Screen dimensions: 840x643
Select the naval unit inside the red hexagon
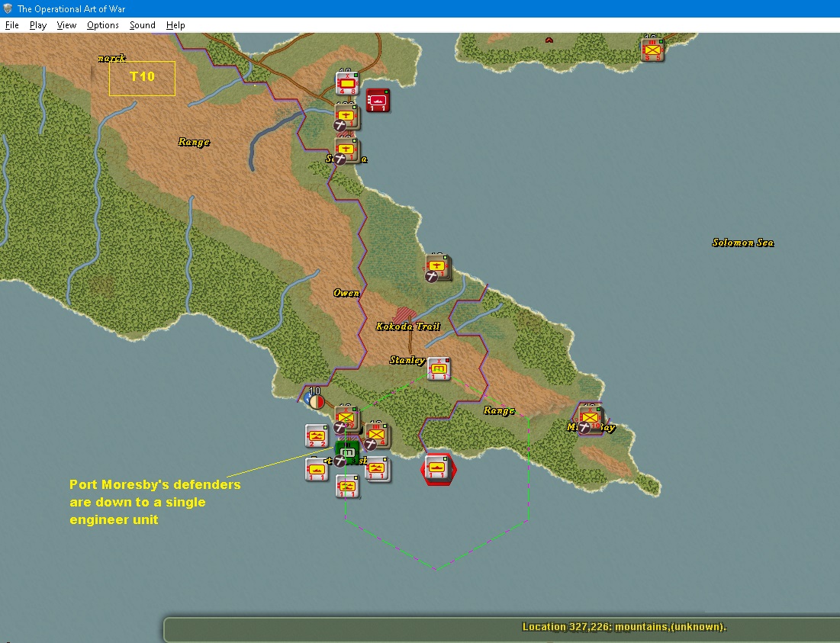pyautogui.click(x=438, y=469)
